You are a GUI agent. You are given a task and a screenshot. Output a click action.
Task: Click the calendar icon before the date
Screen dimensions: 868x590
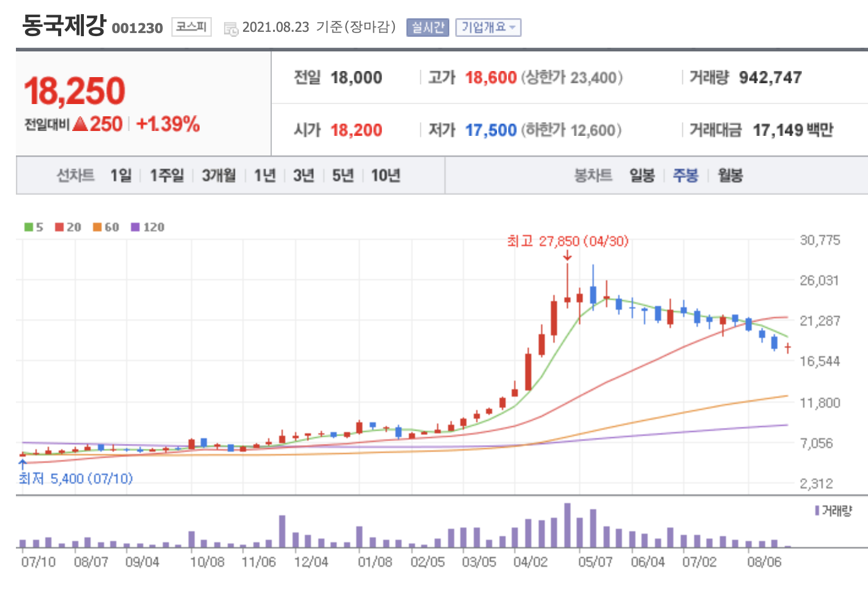(231, 28)
